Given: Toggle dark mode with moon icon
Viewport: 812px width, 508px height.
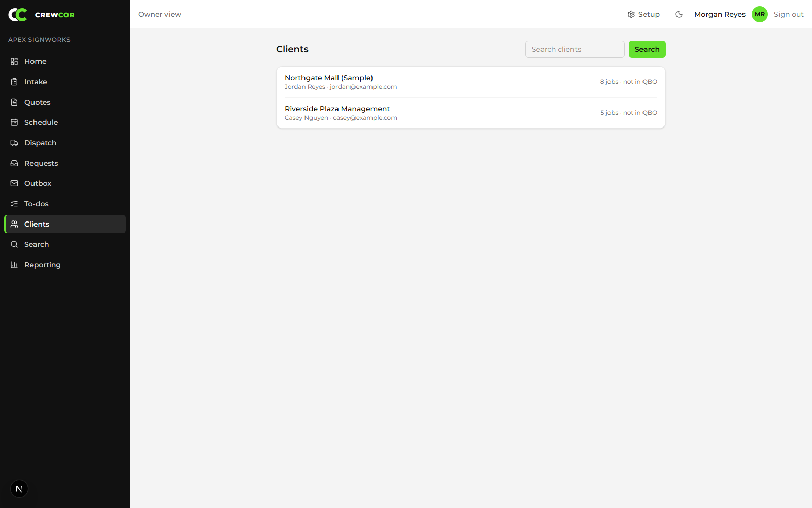Looking at the screenshot, I should pyautogui.click(x=679, y=14).
